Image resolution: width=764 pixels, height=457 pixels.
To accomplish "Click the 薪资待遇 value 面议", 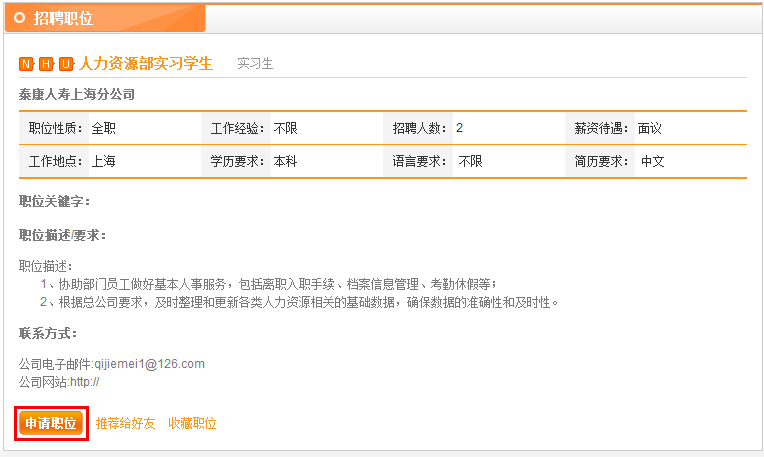I will point(650,128).
